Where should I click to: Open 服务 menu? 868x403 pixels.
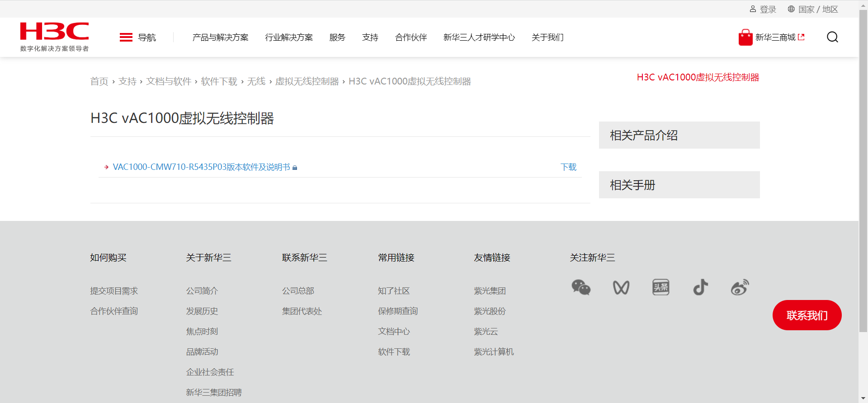337,37
